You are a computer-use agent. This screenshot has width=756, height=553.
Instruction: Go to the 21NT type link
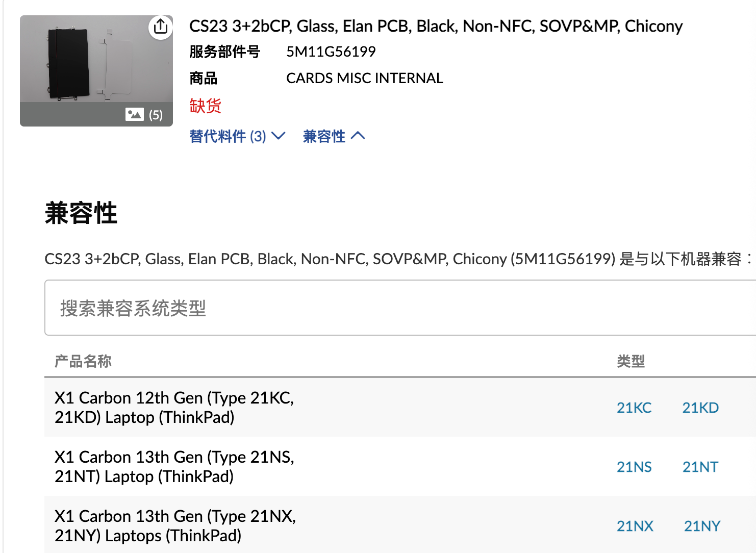pyautogui.click(x=700, y=467)
